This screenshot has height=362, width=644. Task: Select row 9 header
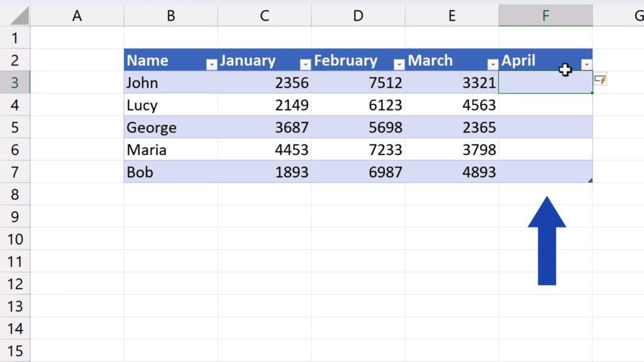click(15, 216)
